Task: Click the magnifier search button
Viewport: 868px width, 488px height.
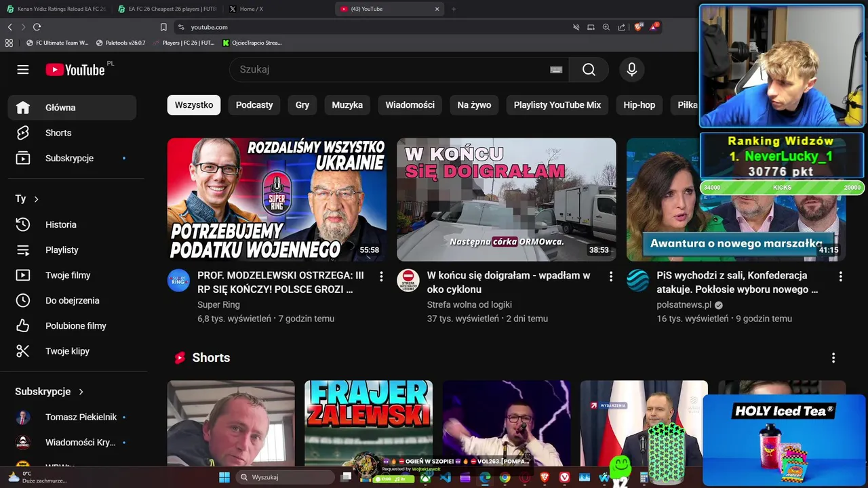Action: click(x=589, y=70)
